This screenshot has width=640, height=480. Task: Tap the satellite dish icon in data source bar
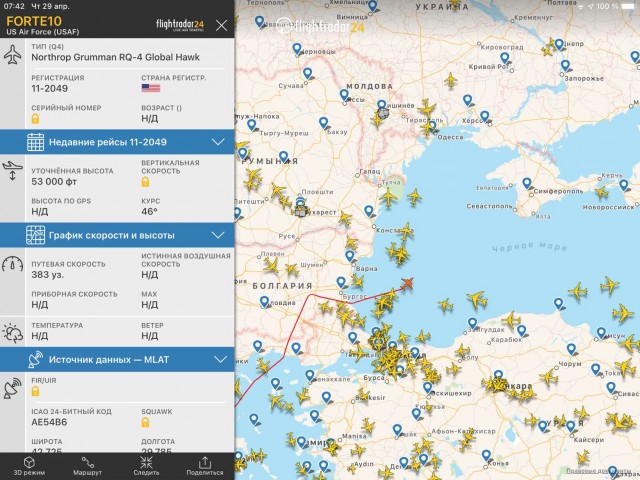[36, 360]
